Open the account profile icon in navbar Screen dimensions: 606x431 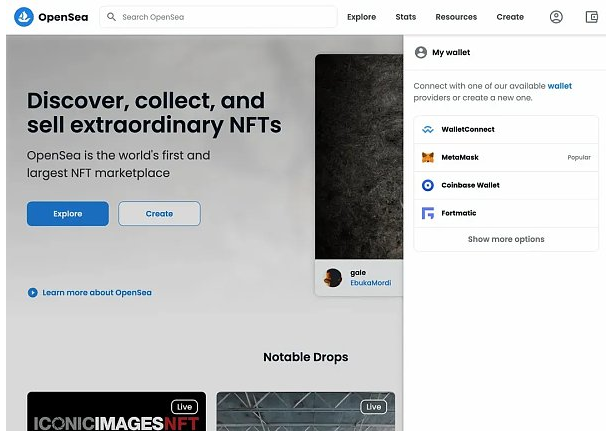point(556,17)
